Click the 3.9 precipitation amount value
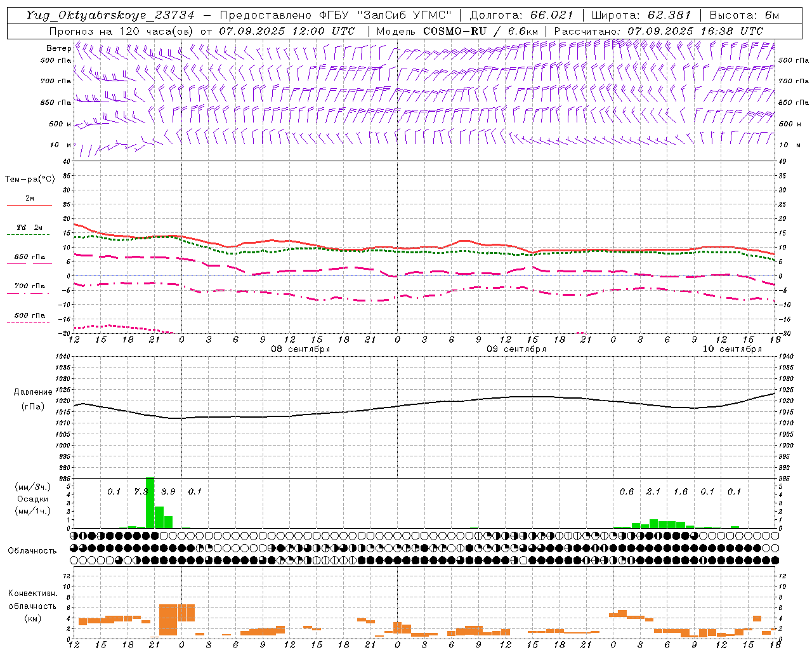This screenshot has width=812, height=650. [168, 492]
